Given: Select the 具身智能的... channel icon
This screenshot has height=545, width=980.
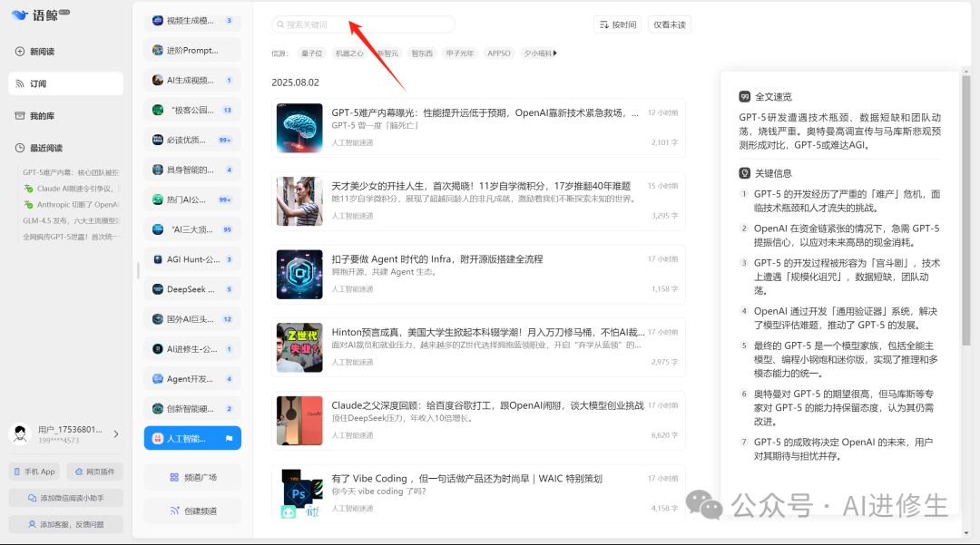Looking at the screenshot, I should 158,170.
